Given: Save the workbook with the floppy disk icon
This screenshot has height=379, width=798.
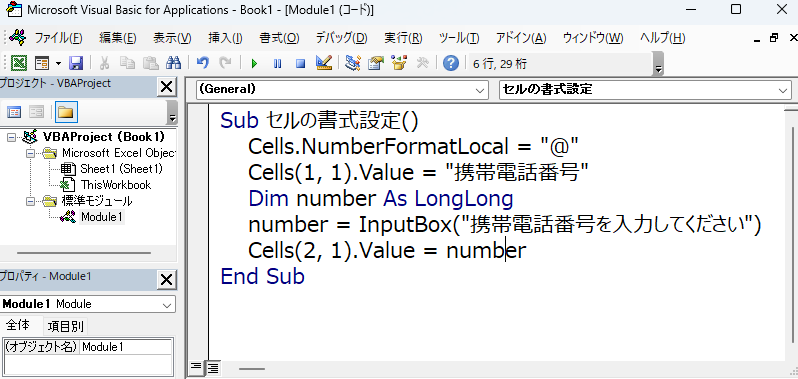Looking at the screenshot, I should [x=76, y=63].
